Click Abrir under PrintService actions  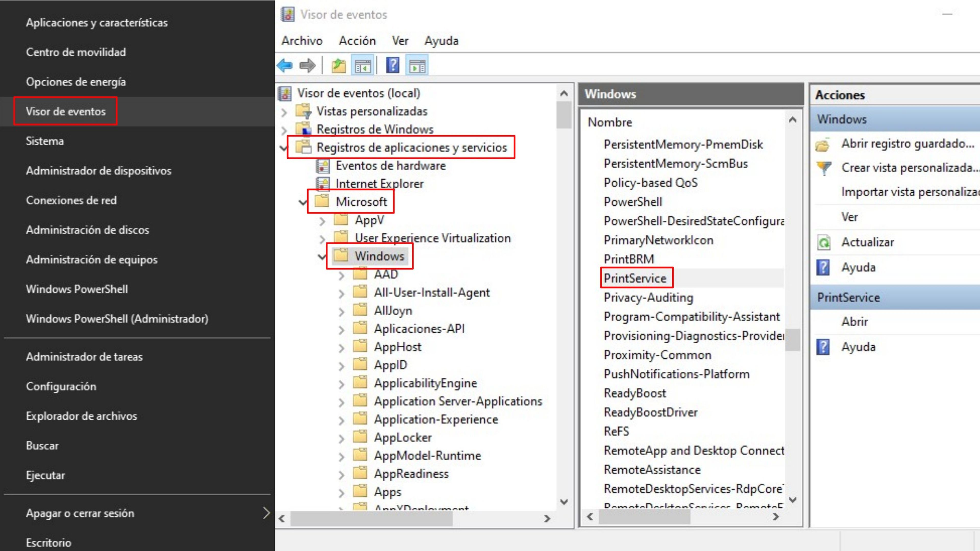point(854,322)
